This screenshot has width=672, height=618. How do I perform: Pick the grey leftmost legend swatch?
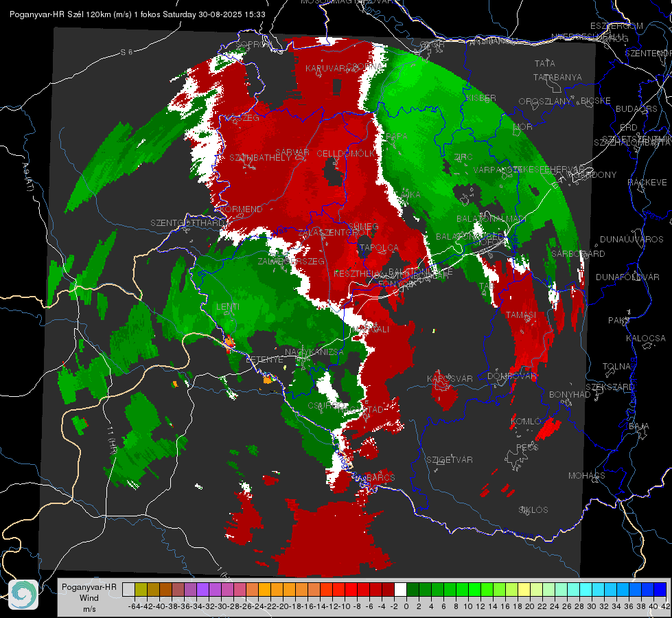coord(128,589)
